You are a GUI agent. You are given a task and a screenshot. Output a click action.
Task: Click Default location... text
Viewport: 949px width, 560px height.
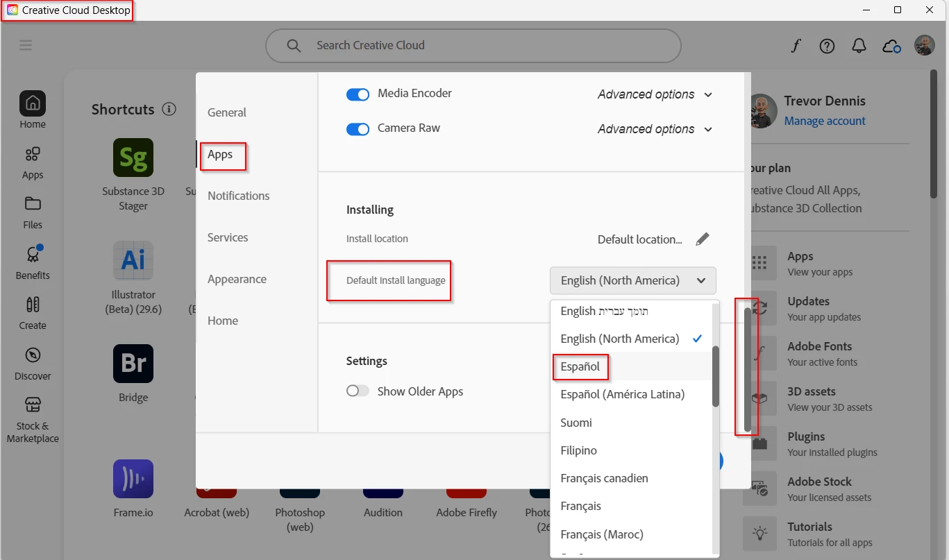pyautogui.click(x=640, y=239)
